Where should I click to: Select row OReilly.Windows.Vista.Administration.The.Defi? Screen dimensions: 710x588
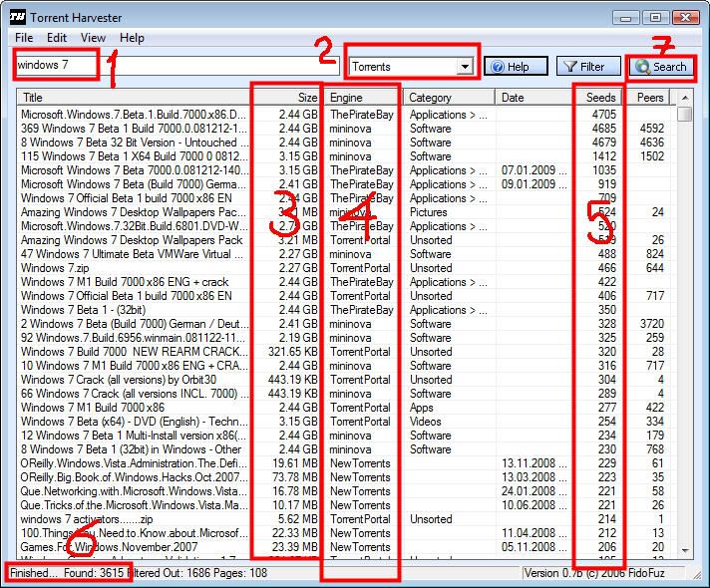coord(344,463)
